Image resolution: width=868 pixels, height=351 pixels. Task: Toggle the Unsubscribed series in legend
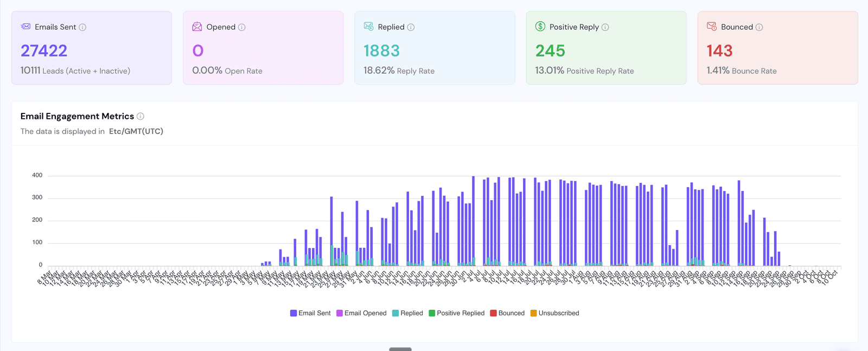click(x=554, y=313)
